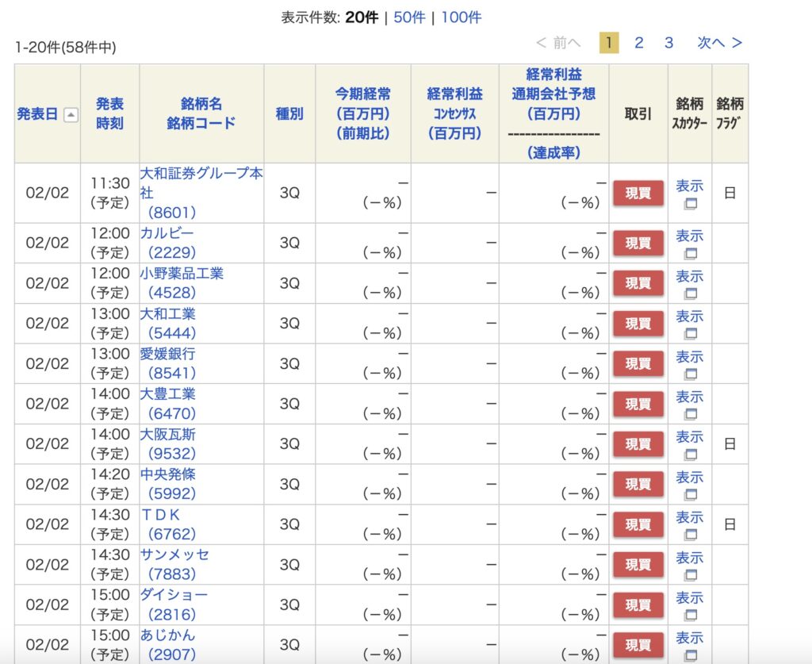Image resolution: width=812 pixels, height=664 pixels.
Task: Sort by 今期経常 column header
Action: pyautogui.click(x=362, y=94)
